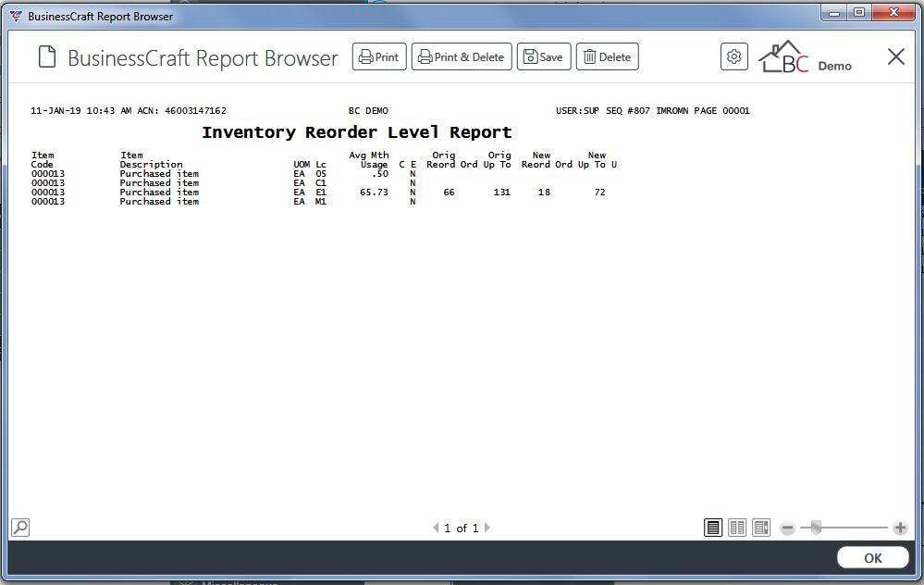Click the 'New Reord' column header
924x585 pixels.
[x=536, y=160]
